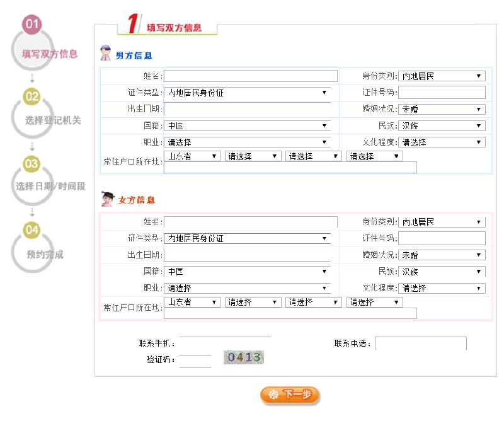Viewport: 504px width, 445px height.
Task: Focus female 证件号码 input field
Action: point(442,238)
